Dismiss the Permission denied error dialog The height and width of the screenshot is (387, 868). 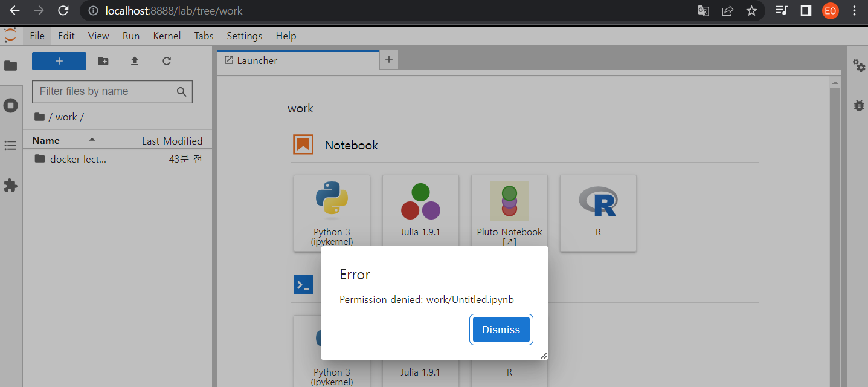tap(501, 330)
